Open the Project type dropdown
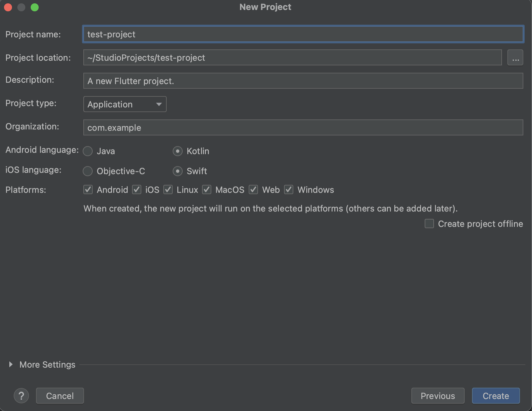The width and height of the screenshot is (532, 411). (x=125, y=104)
